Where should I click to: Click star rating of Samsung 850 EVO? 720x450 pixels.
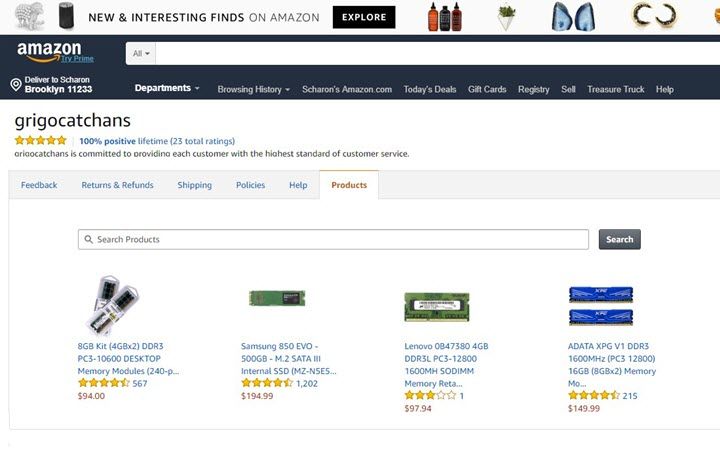click(x=267, y=383)
